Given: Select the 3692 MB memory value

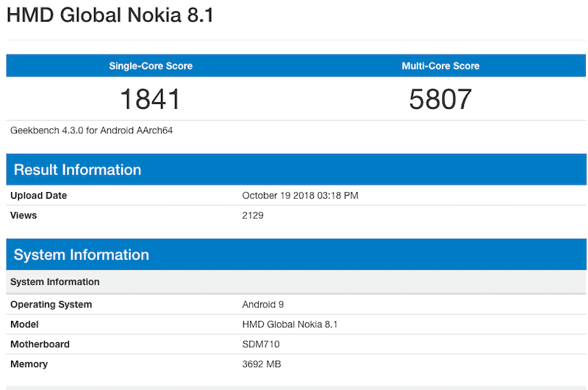Looking at the screenshot, I should (x=262, y=364).
